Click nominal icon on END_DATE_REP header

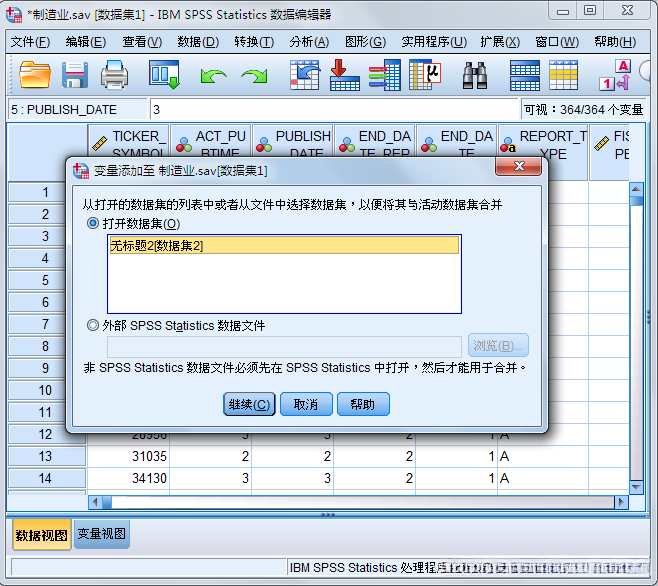tap(347, 144)
